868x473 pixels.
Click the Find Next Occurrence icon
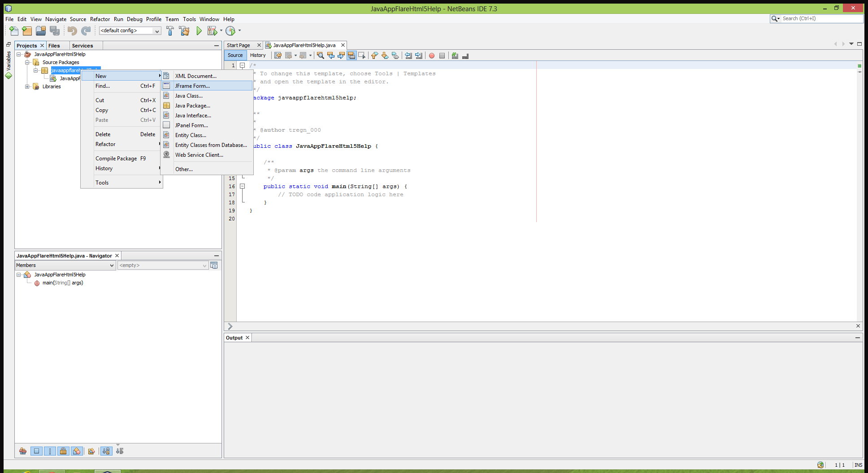point(341,56)
